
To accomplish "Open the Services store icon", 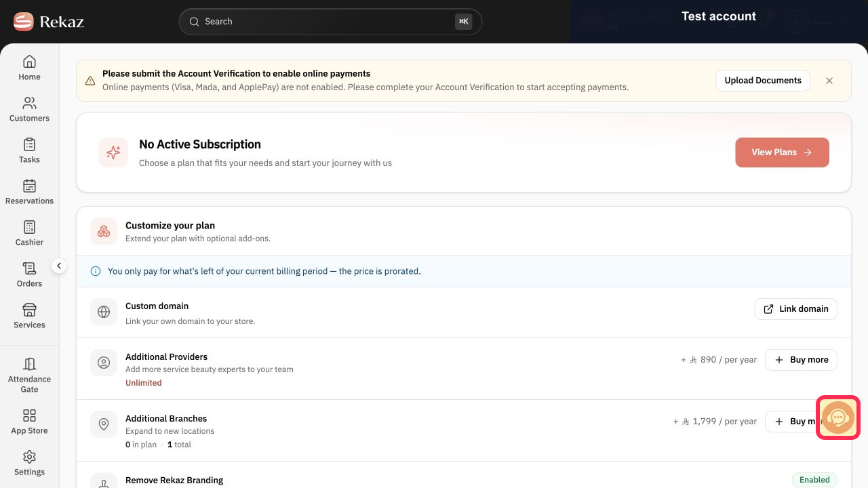I will [29, 310].
